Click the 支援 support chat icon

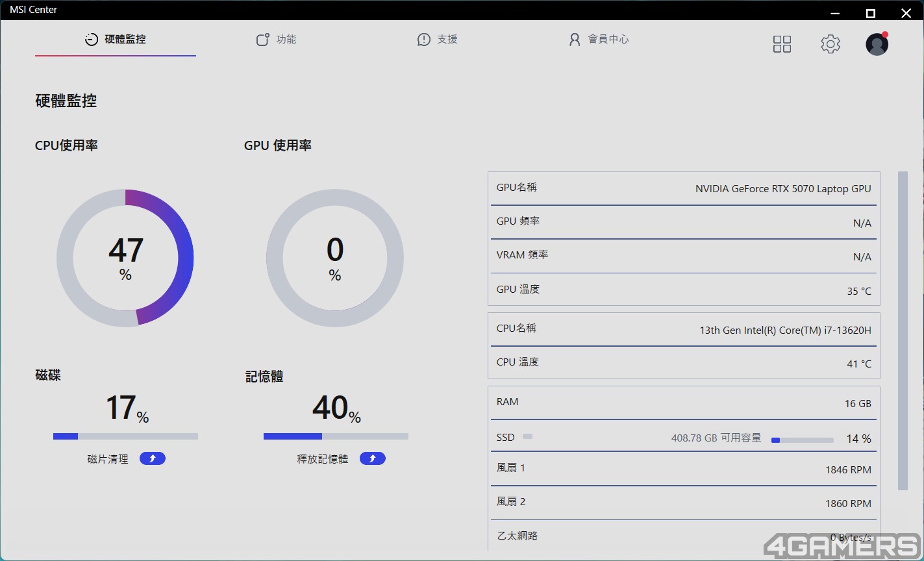tap(423, 40)
